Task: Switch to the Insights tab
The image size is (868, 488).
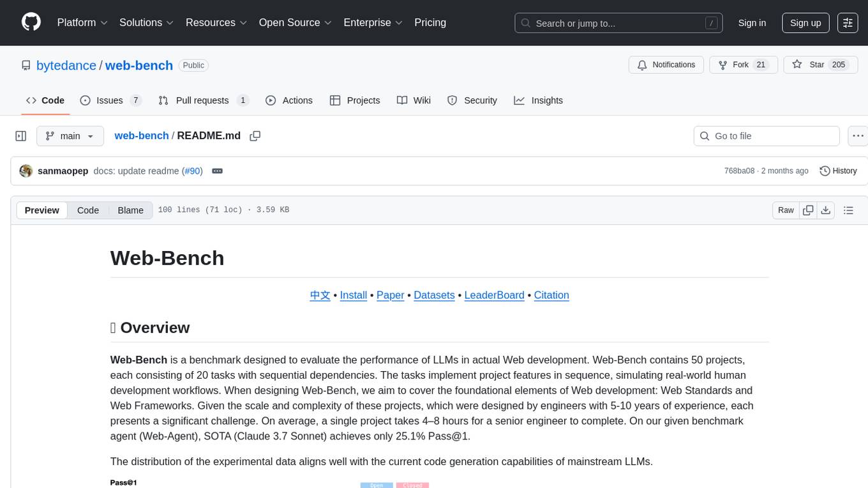Action: pos(539,100)
